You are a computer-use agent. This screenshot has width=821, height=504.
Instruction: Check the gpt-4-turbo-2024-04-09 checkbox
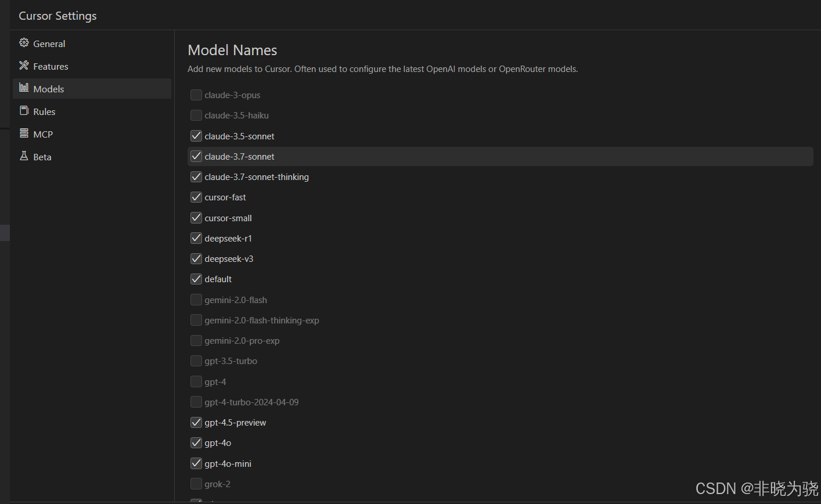tap(196, 402)
